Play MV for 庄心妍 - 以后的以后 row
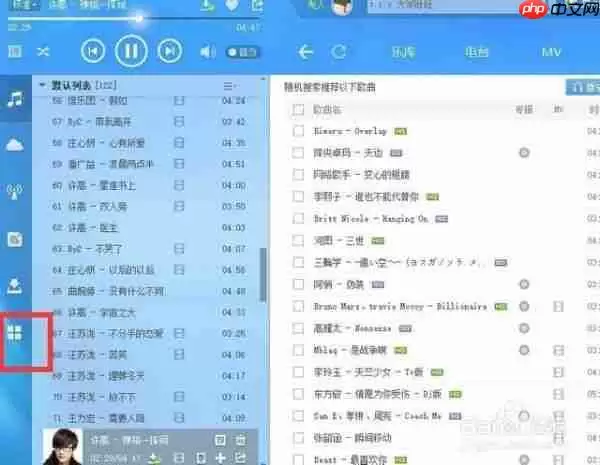Viewport: 600px width, 465px height. coord(179,269)
